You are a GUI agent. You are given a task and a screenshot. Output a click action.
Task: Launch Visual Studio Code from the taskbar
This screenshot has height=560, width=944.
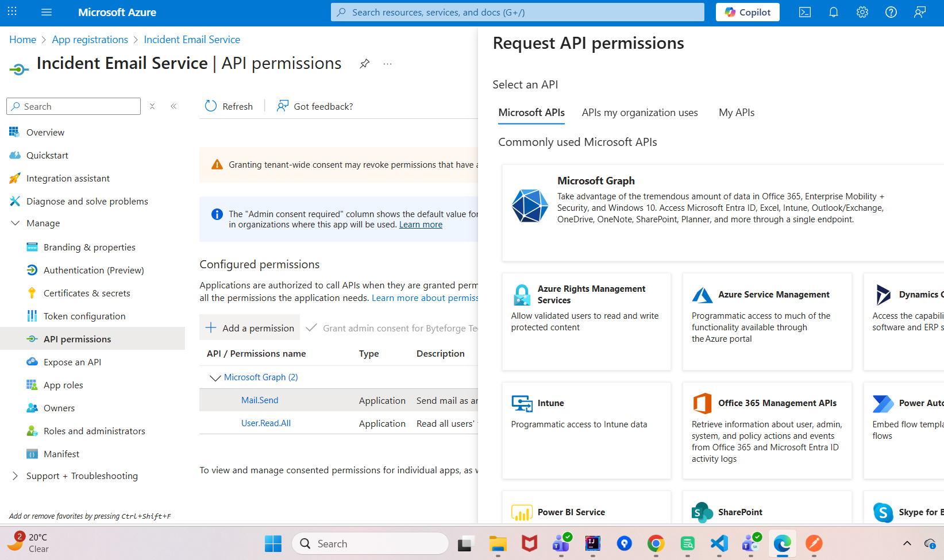click(719, 543)
